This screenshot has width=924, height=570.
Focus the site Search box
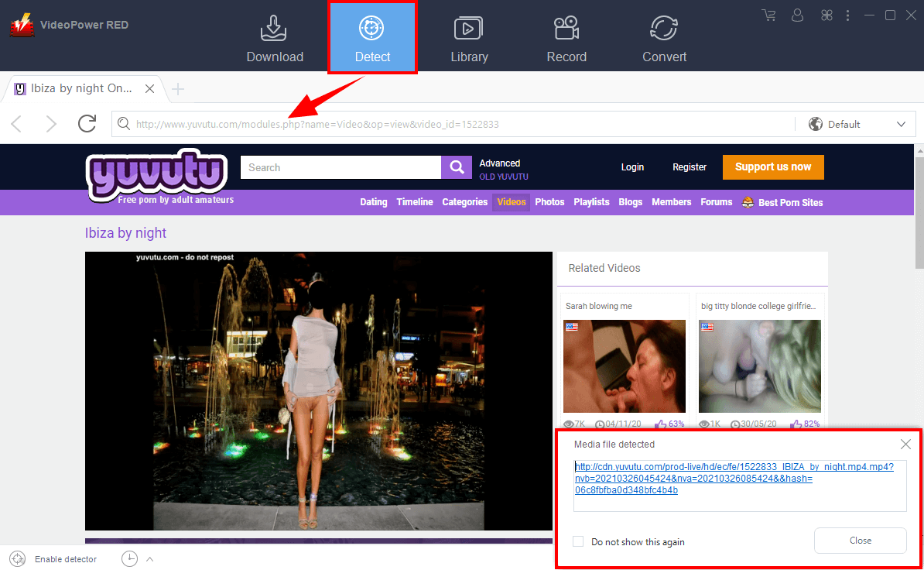pos(341,167)
